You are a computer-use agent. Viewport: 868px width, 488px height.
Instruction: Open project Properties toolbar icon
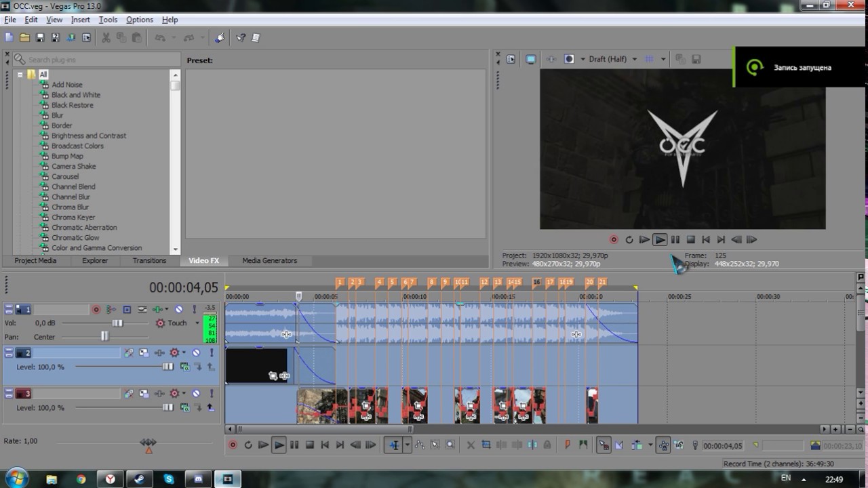[x=87, y=38]
